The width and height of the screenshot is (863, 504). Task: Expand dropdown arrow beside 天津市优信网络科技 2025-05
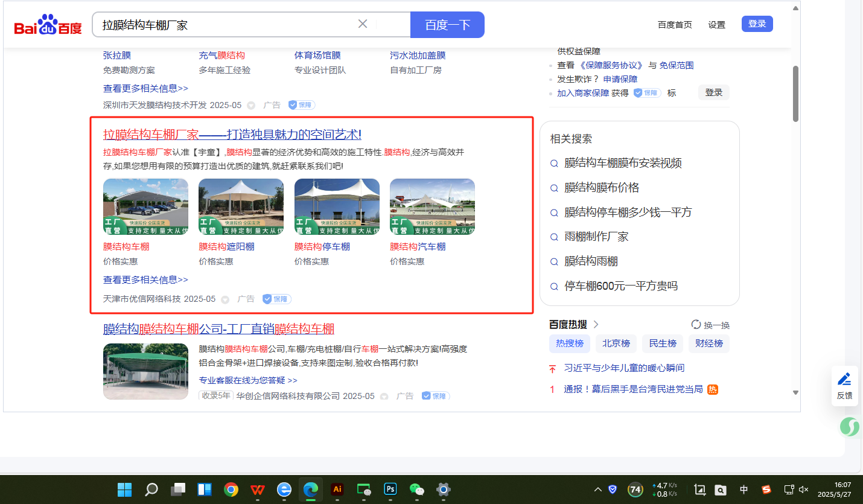pyautogui.click(x=225, y=299)
